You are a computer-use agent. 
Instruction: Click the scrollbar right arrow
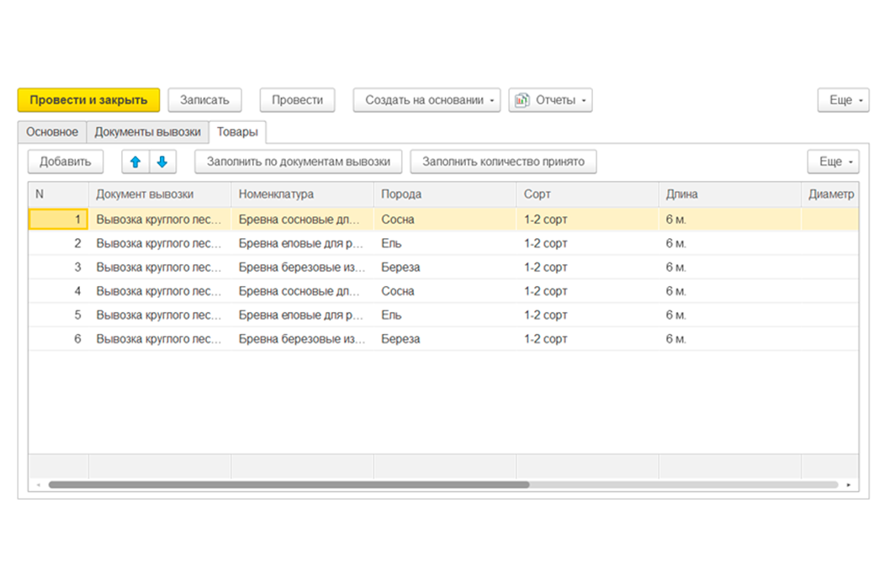849,485
